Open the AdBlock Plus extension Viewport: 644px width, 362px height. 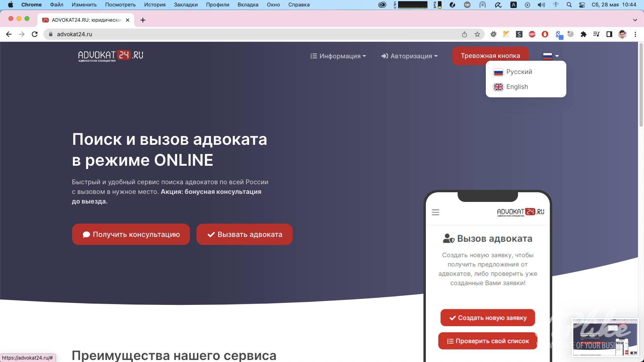[532, 34]
